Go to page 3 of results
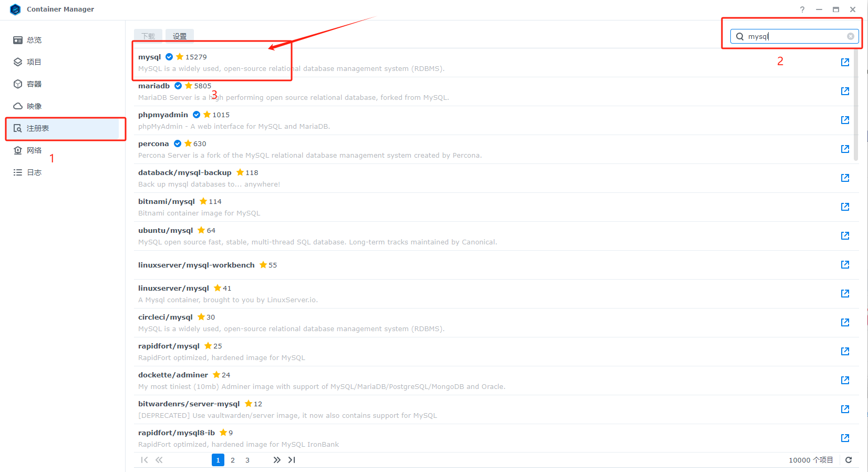868x472 pixels. 247,460
